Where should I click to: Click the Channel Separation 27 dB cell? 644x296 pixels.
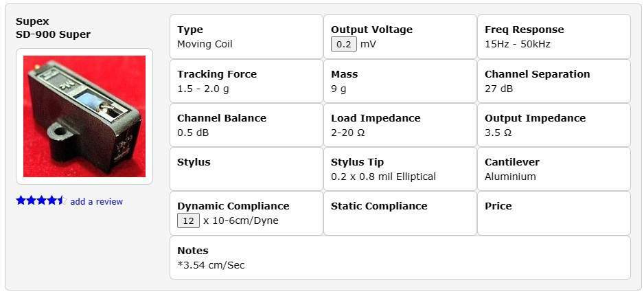point(553,81)
